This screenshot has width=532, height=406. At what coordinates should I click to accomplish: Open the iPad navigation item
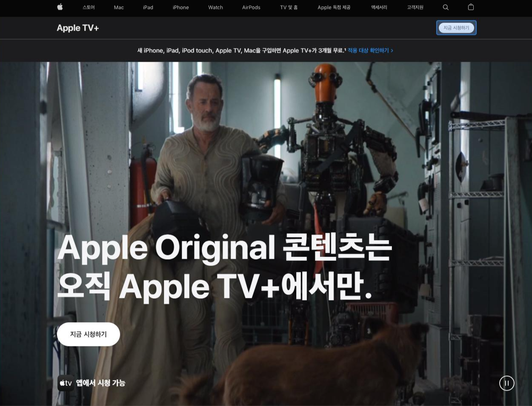coord(148,7)
